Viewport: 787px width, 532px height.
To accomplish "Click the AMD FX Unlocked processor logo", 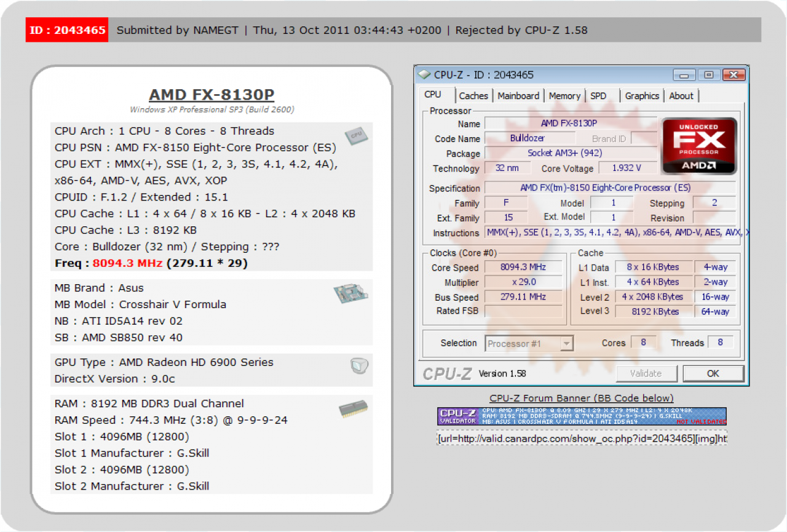I will [x=699, y=146].
